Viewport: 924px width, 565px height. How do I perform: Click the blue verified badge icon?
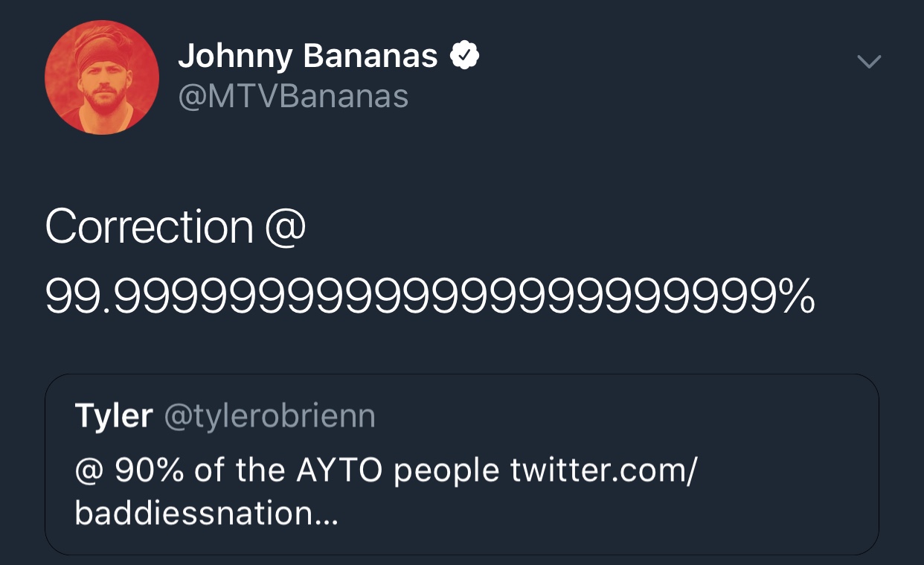tap(465, 57)
